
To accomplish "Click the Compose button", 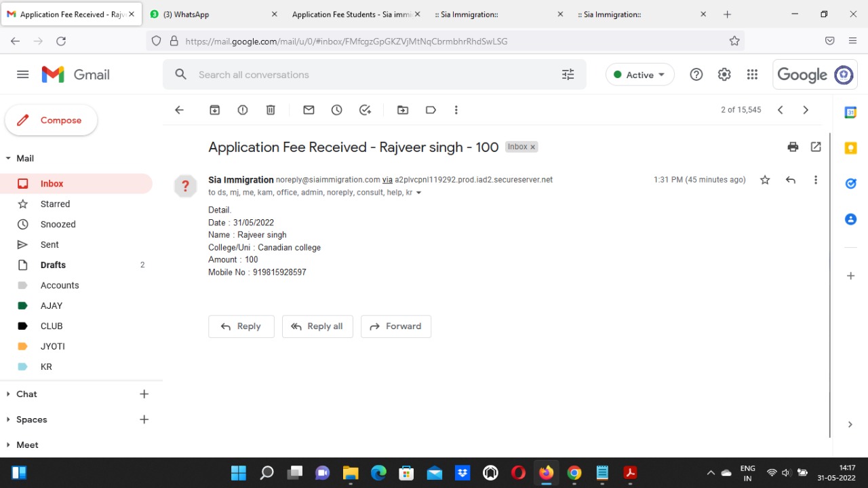I will tap(52, 120).
